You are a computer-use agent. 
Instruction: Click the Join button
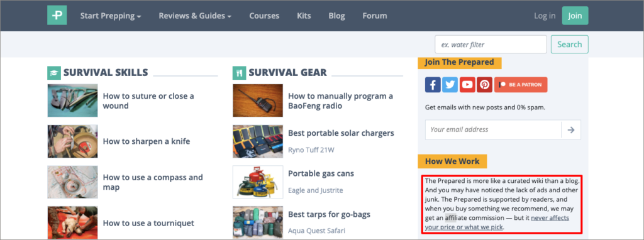click(x=575, y=16)
